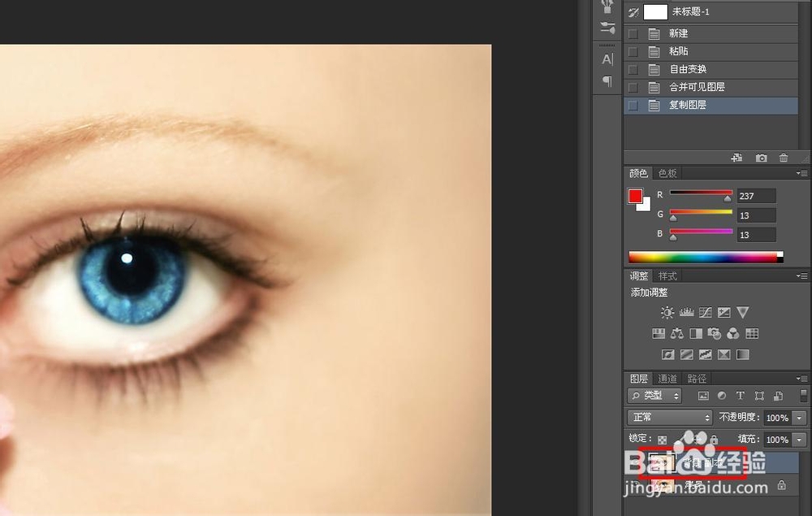Image resolution: width=812 pixels, height=516 pixels.
Task: Add a Vibrance adjustment layer
Action: [x=743, y=312]
